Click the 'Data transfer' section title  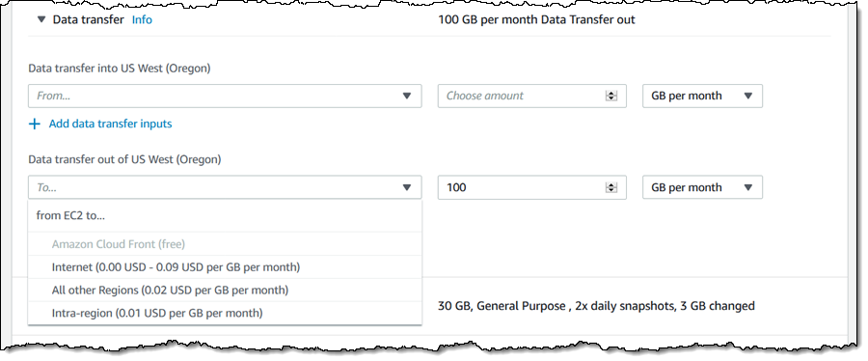pos(88,20)
